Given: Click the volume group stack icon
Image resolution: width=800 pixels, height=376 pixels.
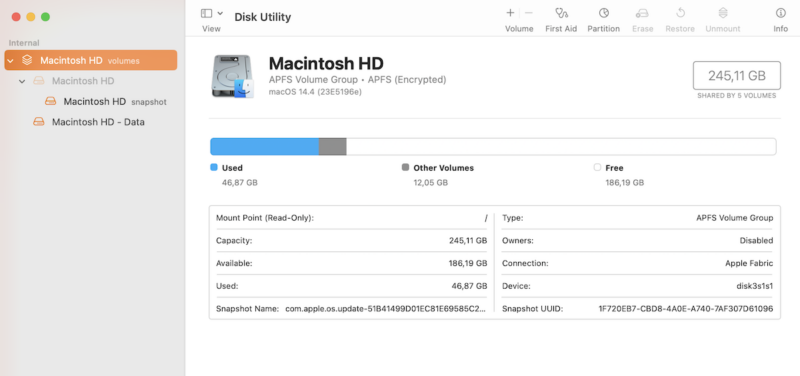Looking at the screenshot, I should (x=28, y=60).
